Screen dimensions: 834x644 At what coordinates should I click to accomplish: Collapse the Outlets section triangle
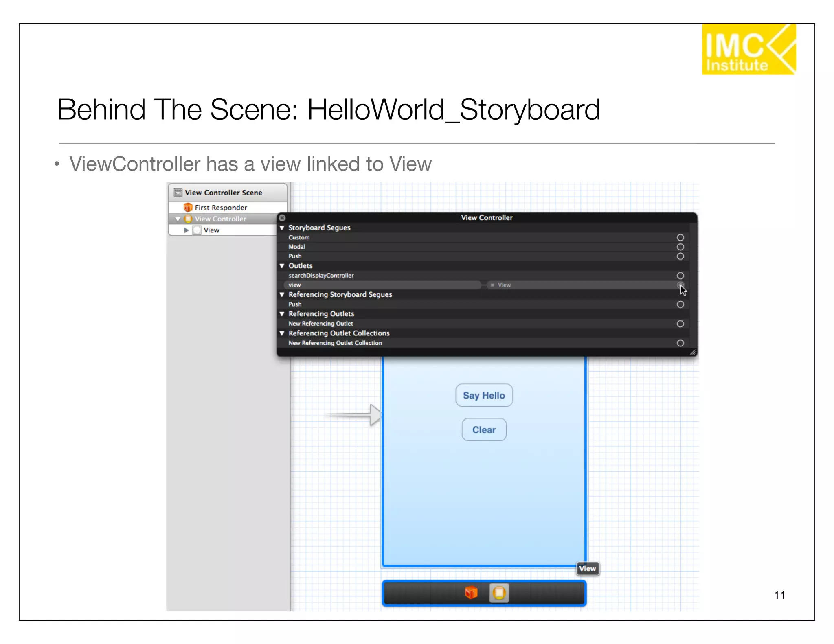282,266
